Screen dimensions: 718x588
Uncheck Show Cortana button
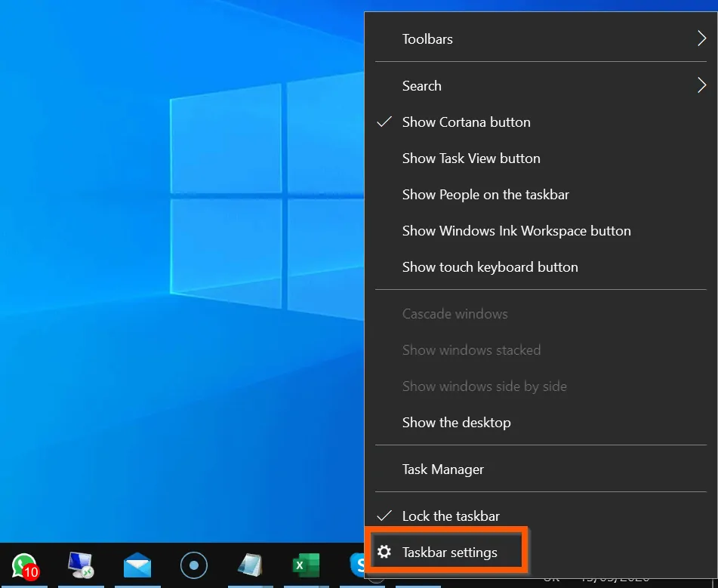pyautogui.click(x=541, y=122)
